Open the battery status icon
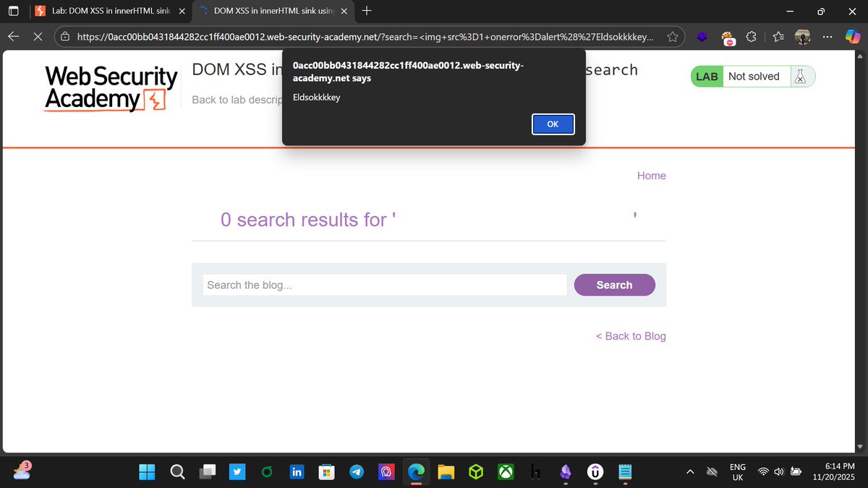Viewport: 868px width, 488px height. pos(796,472)
